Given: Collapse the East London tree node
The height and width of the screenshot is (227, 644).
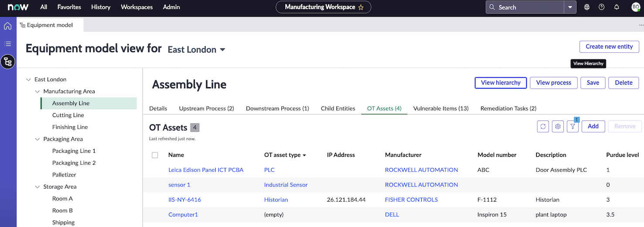Looking at the screenshot, I should coord(28,79).
